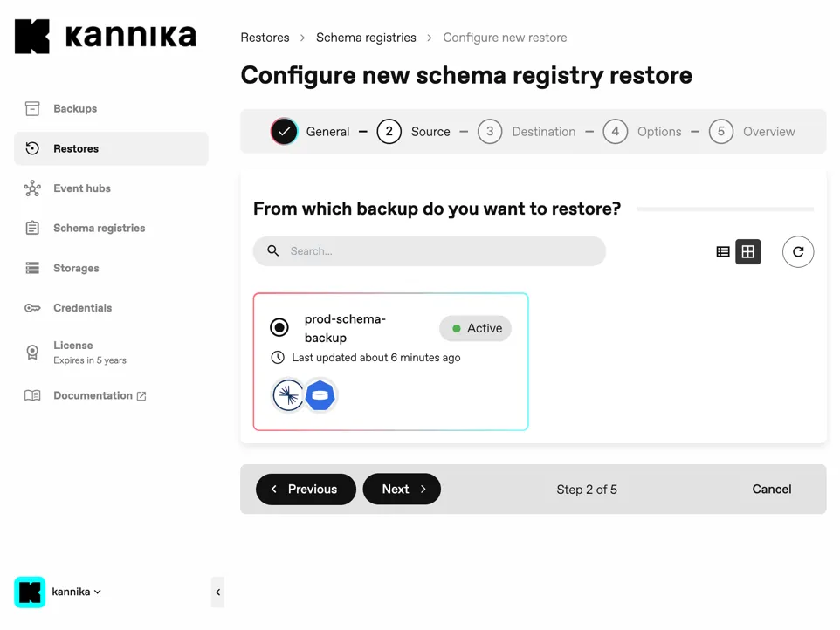Open Schema registries from the breadcrumb
840x630 pixels.
pyautogui.click(x=366, y=38)
